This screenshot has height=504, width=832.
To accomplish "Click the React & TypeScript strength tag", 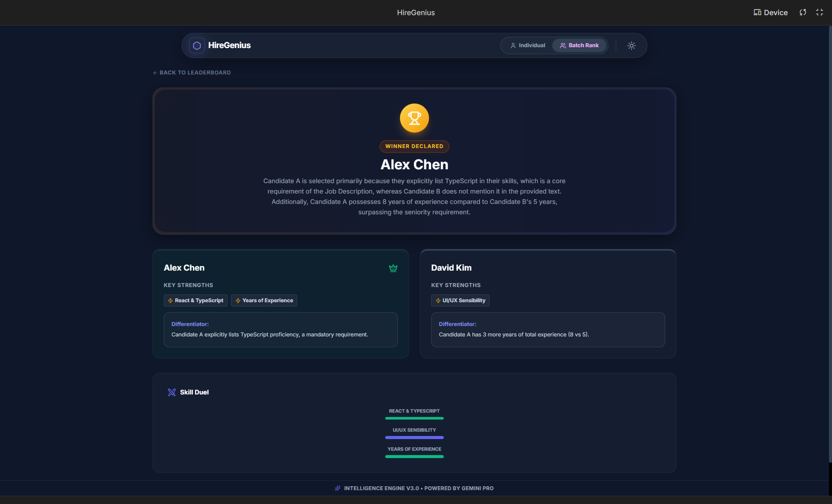I will pos(195,300).
